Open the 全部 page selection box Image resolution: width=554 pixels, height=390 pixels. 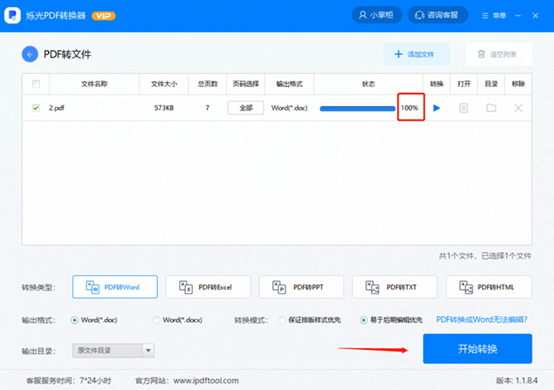[246, 108]
